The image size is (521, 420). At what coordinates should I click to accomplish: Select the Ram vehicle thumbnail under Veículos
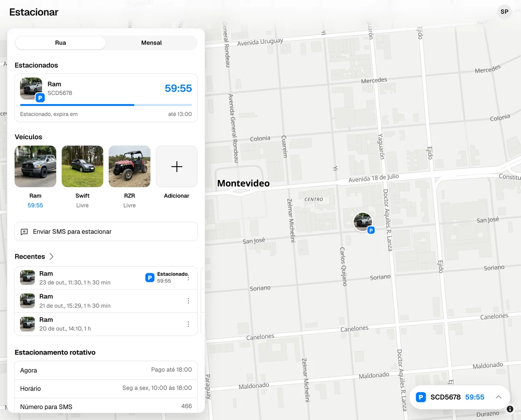coord(36,166)
